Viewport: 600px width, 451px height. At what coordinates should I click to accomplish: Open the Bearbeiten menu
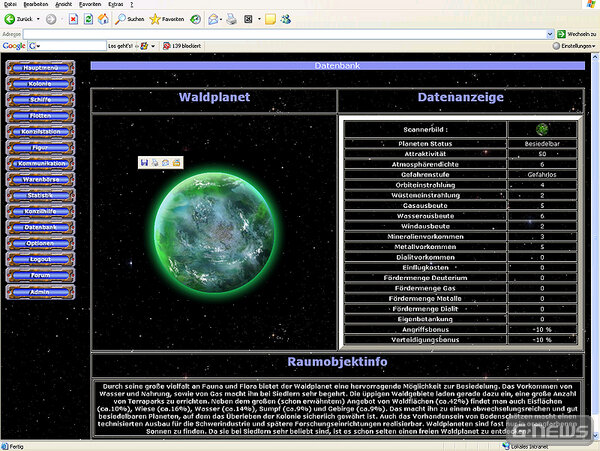[x=36, y=4]
